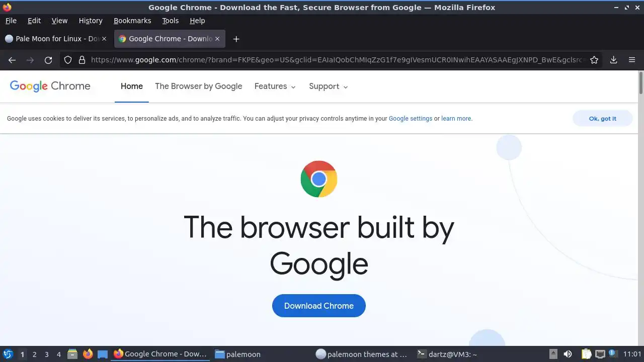Screen dimensions: 644x362
Task: Switch to workspace 4
Action: [x=58, y=354]
